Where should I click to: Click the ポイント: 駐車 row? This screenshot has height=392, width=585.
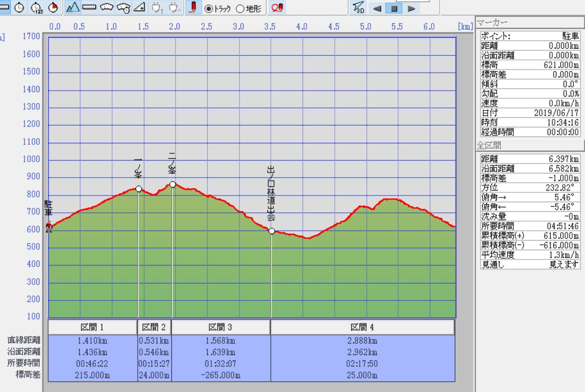click(x=530, y=36)
